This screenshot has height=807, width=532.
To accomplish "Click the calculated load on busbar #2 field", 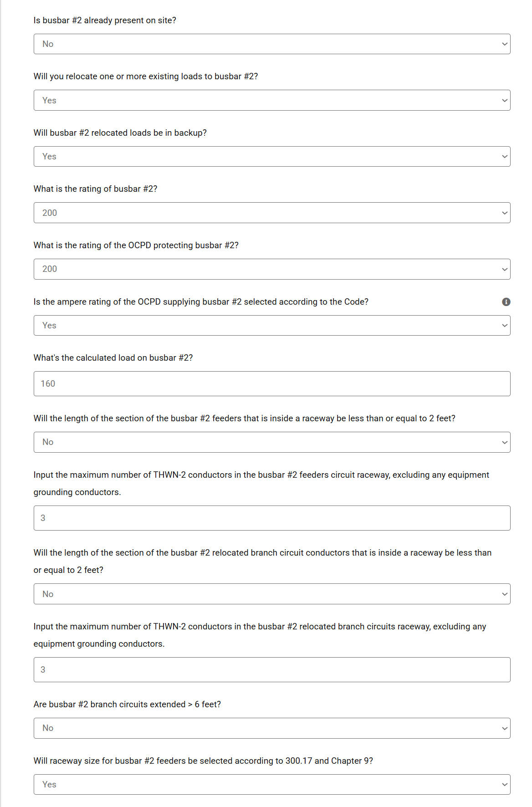I will [272, 384].
